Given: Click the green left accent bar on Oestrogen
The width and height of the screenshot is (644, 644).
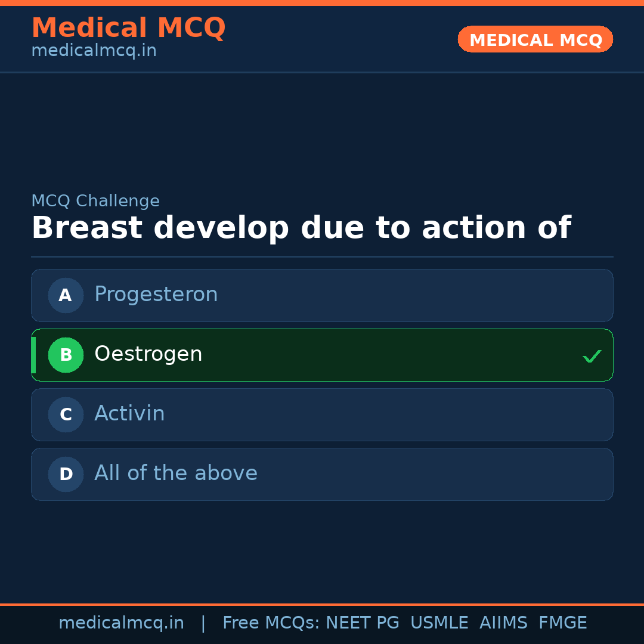Looking at the screenshot, I should tap(33, 355).
